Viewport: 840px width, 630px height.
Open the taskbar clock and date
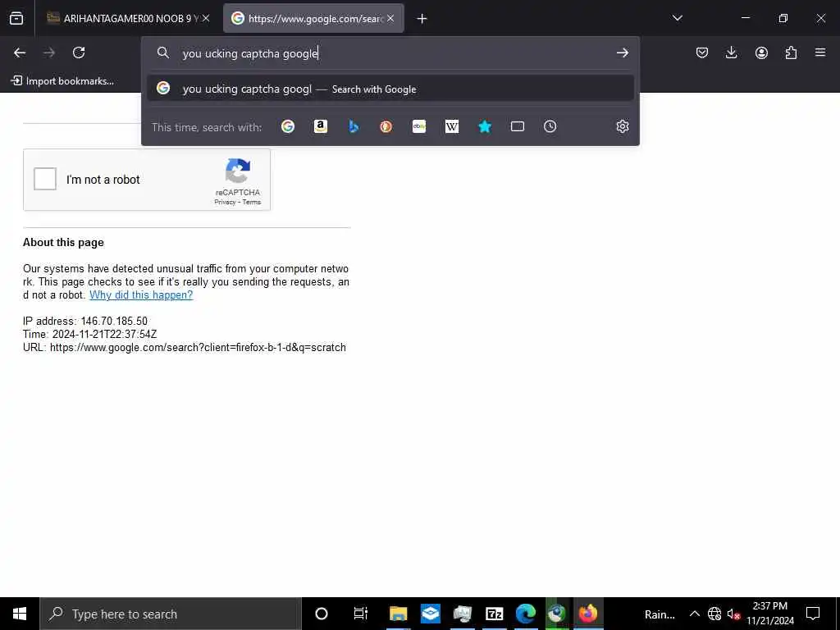(x=769, y=614)
